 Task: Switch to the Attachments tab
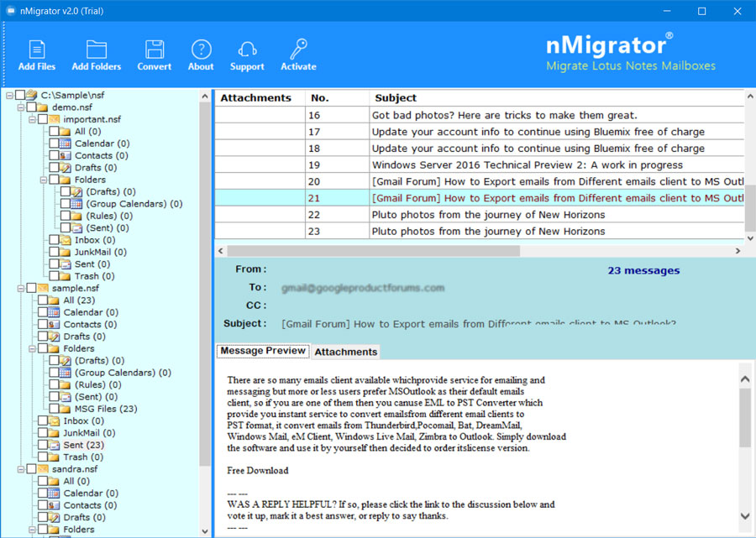[x=346, y=352]
